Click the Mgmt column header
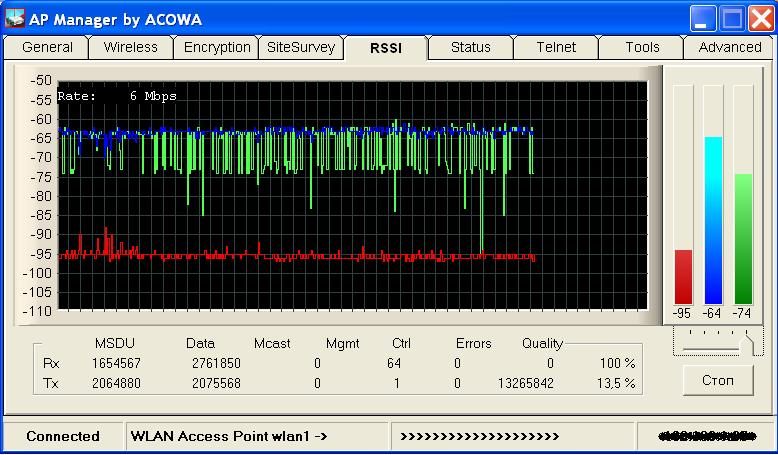The image size is (778, 455). 342,343
